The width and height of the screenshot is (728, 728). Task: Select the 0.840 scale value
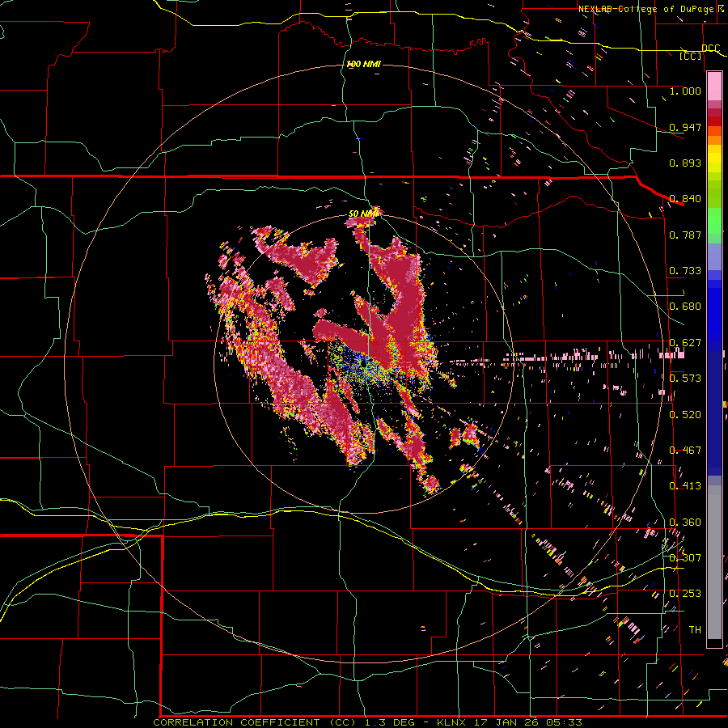(x=685, y=199)
